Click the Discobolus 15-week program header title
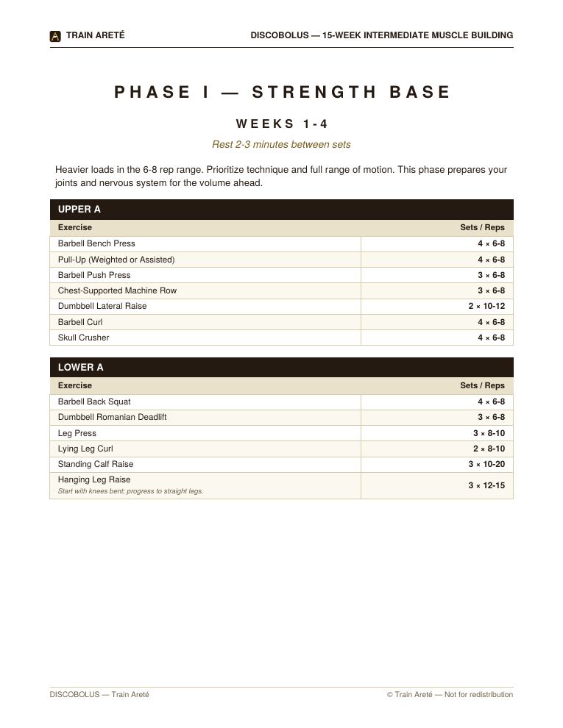The width and height of the screenshot is (563, 728). point(382,35)
